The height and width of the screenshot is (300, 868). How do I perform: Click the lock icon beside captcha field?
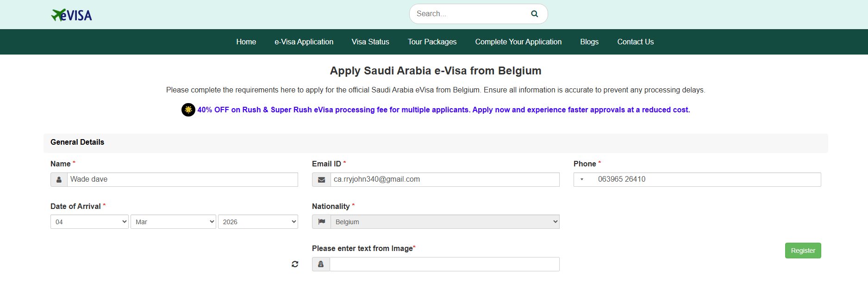tap(321, 264)
